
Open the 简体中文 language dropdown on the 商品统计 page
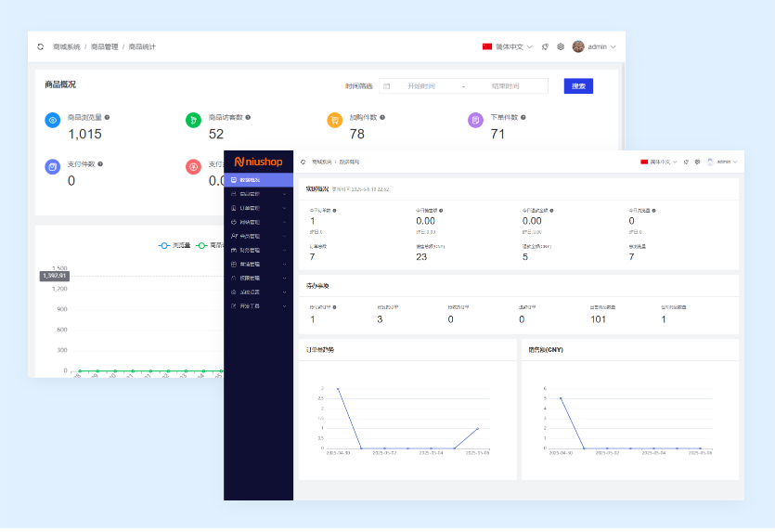point(508,46)
